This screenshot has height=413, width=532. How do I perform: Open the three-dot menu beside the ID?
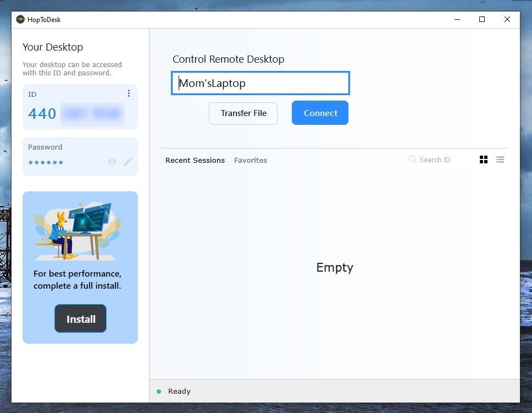129,93
